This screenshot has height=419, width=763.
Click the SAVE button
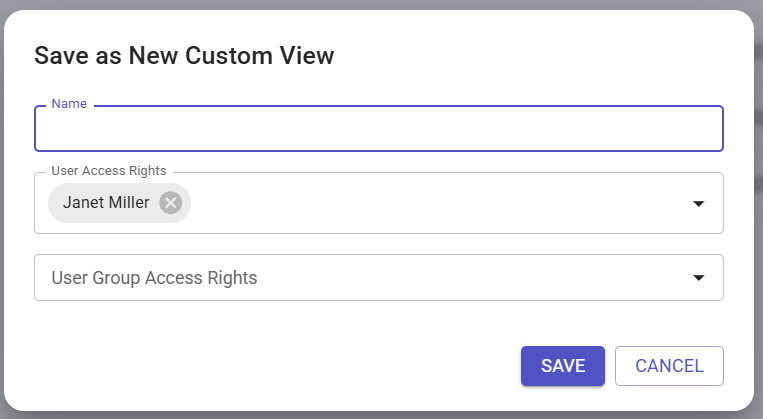pos(563,366)
